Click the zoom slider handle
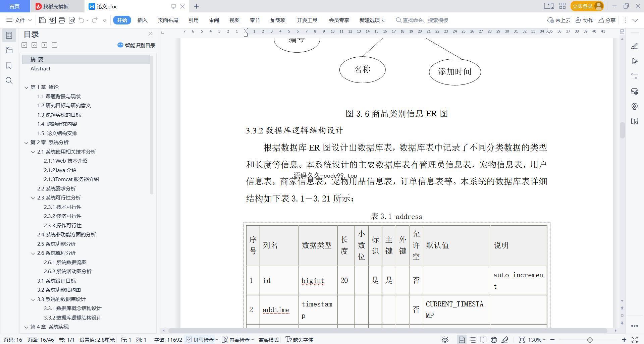Screen dimensions: 644x344 590,340
